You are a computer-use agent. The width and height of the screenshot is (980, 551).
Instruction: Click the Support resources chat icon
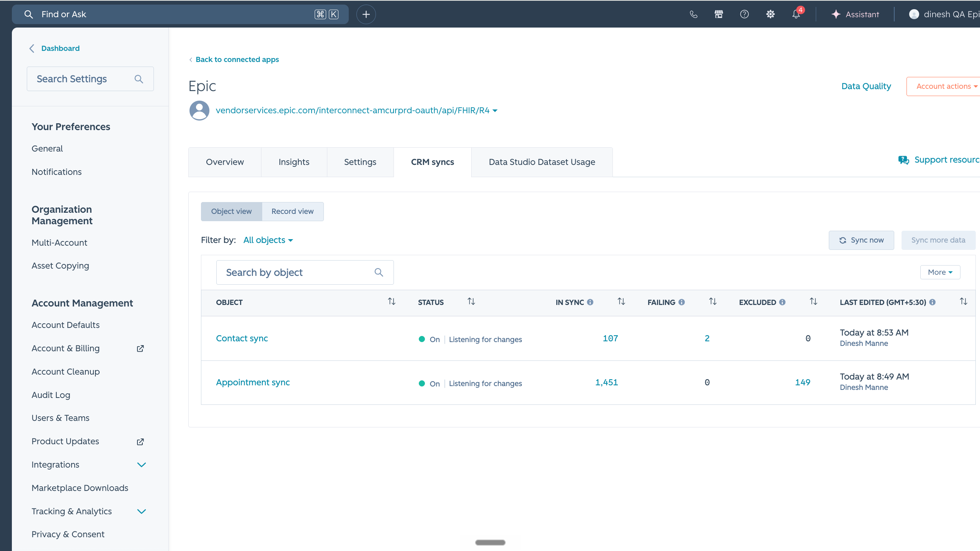(x=903, y=160)
